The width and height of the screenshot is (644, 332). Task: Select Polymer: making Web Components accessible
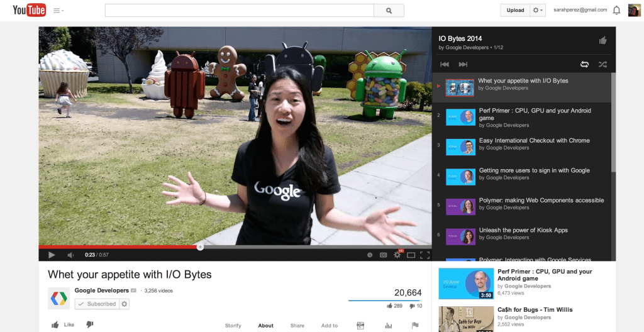[521, 207]
